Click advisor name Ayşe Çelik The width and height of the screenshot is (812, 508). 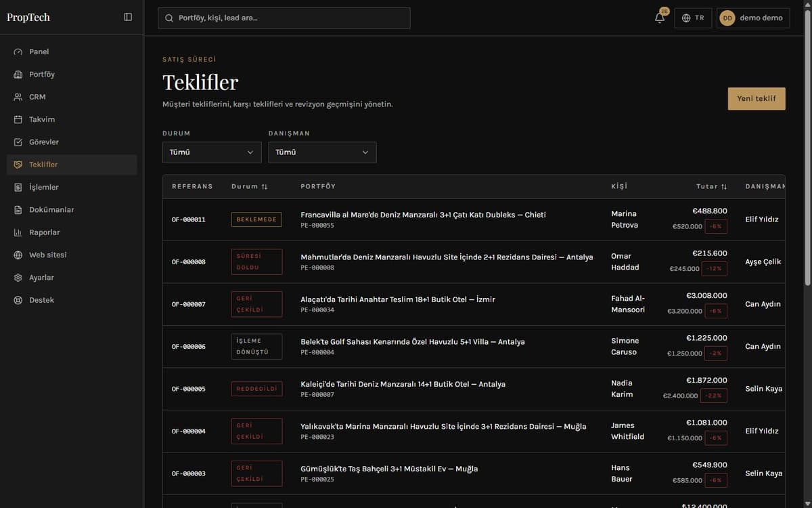(x=763, y=261)
